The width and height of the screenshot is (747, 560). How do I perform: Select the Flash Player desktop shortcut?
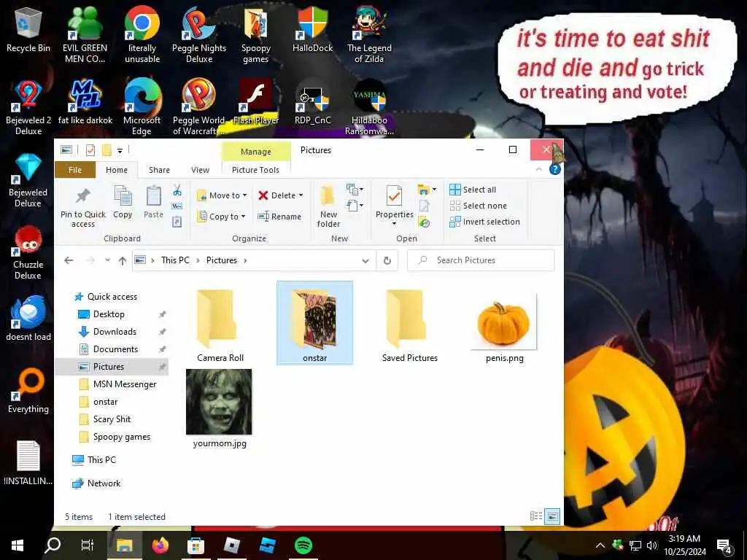pyautogui.click(x=256, y=102)
